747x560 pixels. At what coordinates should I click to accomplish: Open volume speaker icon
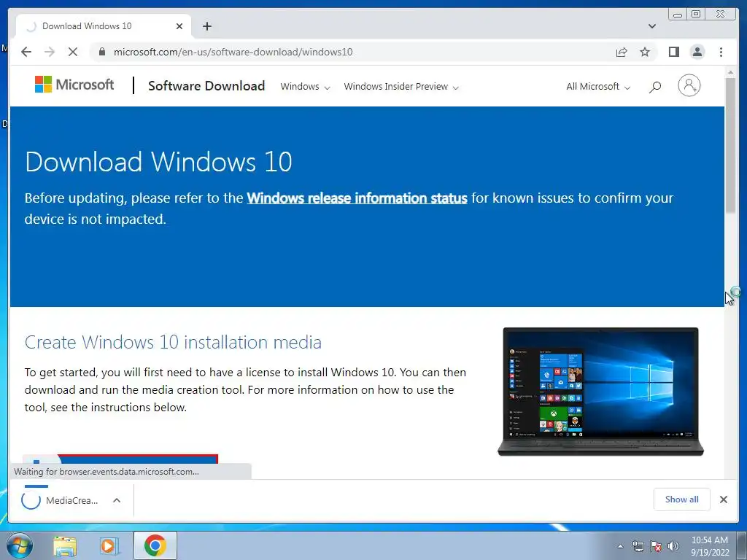pyautogui.click(x=673, y=546)
